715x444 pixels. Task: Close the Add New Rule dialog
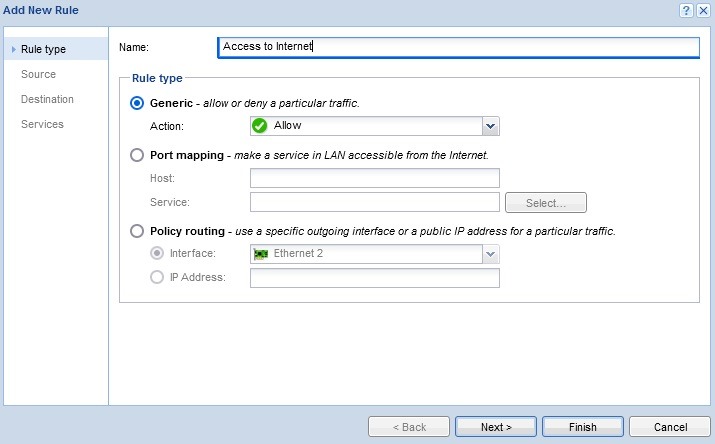point(703,10)
